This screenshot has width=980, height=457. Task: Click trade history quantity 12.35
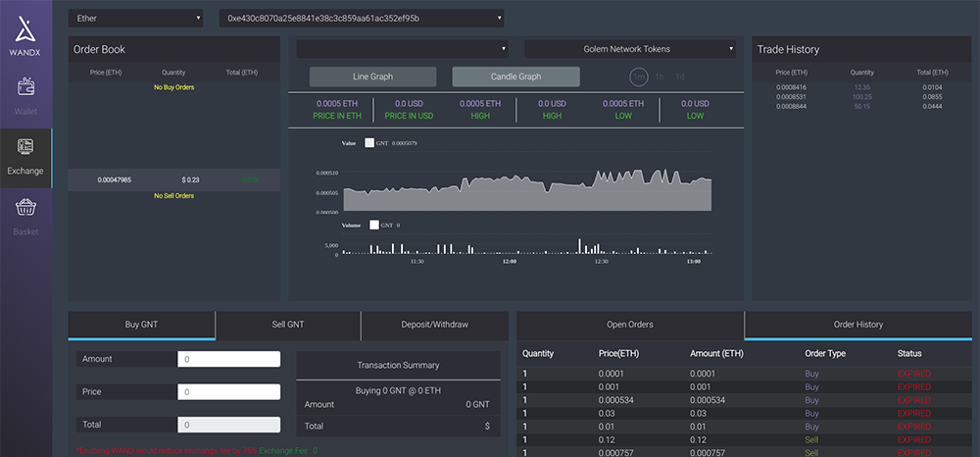click(x=862, y=87)
